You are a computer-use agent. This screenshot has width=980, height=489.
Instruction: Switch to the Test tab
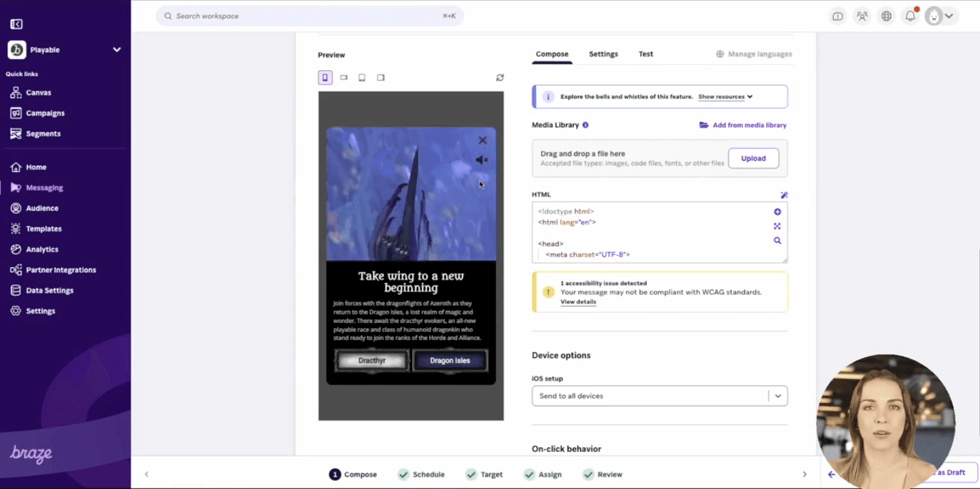(645, 54)
